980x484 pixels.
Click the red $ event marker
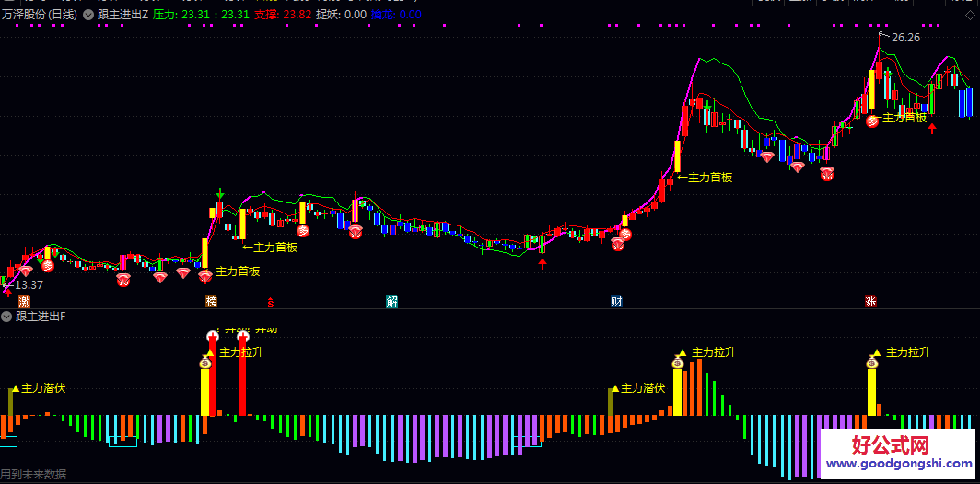click(x=271, y=303)
